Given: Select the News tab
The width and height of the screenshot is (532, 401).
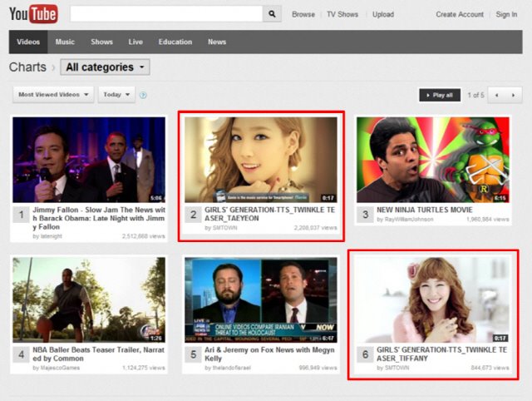Looking at the screenshot, I should click(x=217, y=42).
